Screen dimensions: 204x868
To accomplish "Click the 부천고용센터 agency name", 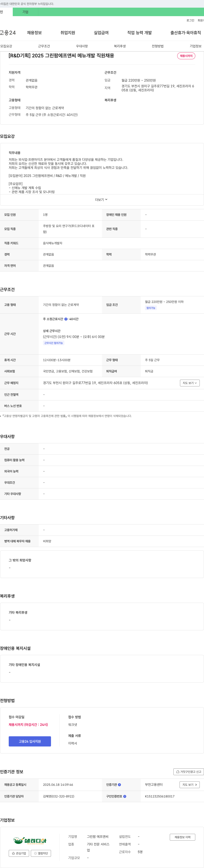I will pos(154,785).
